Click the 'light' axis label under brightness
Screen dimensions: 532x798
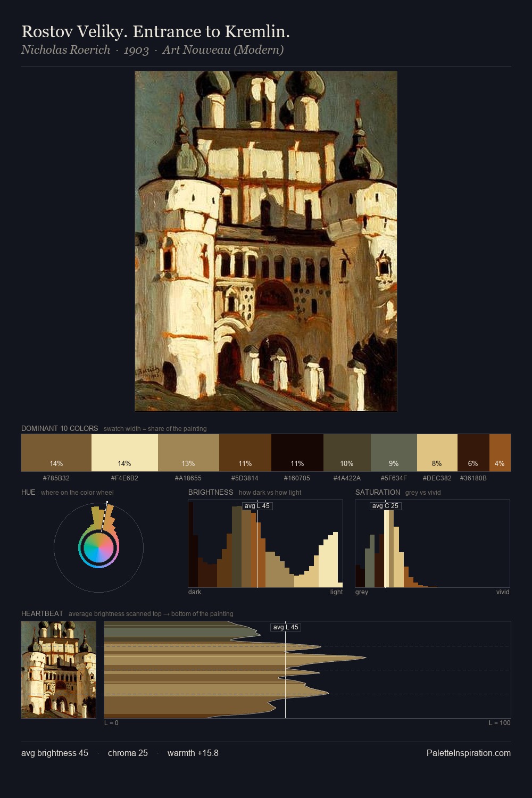point(337,592)
